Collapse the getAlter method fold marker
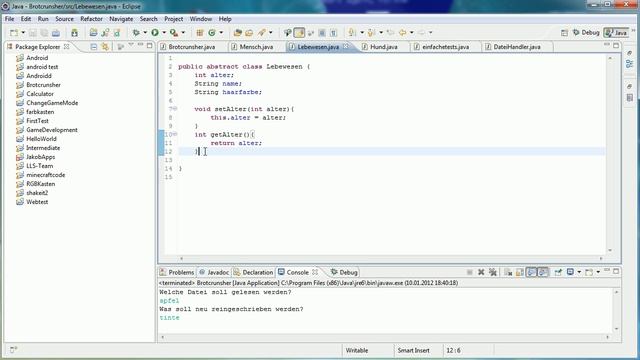Screen dimensions: 640x360 coord(175,134)
